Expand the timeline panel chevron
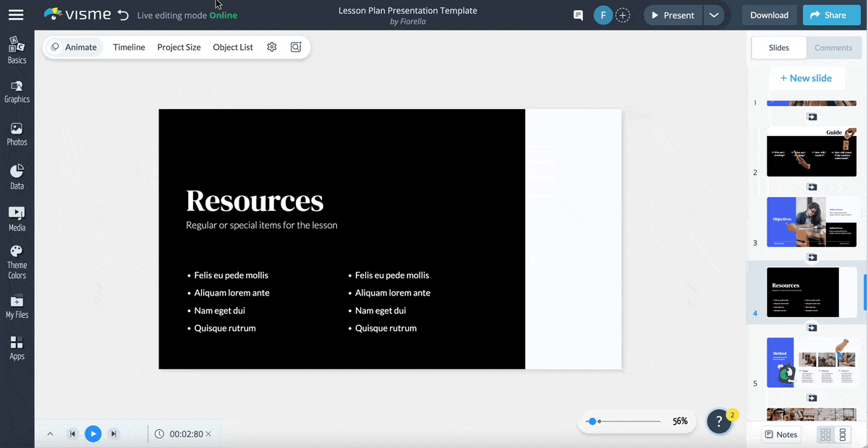The image size is (868, 448). (50, 434)
